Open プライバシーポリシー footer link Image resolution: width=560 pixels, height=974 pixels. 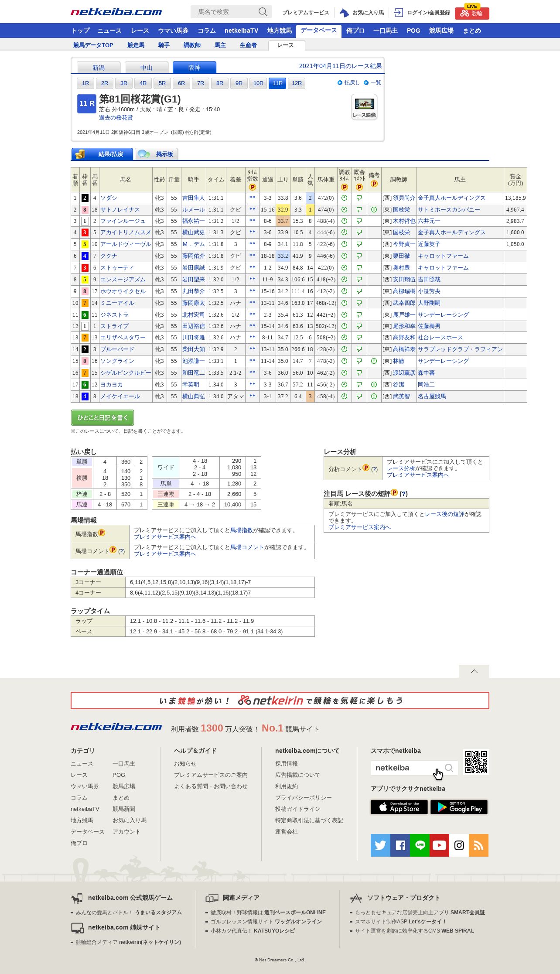tap(304, 798)
